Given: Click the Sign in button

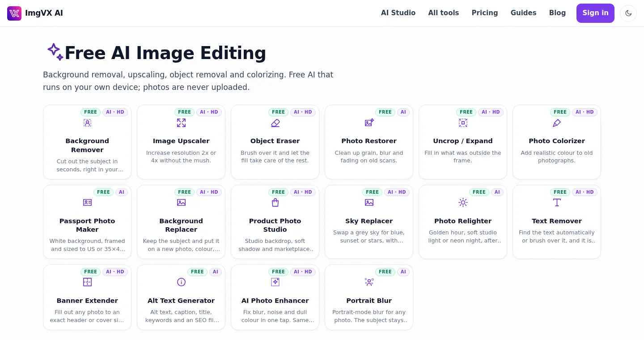Looking at the screenshot, I should click(595, 13).
